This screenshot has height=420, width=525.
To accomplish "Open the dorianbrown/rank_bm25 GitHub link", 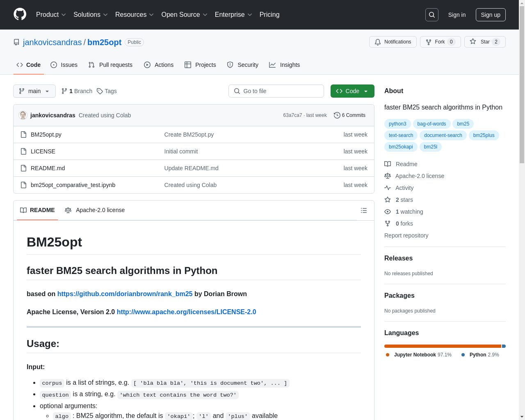I will tap(125, 294).
